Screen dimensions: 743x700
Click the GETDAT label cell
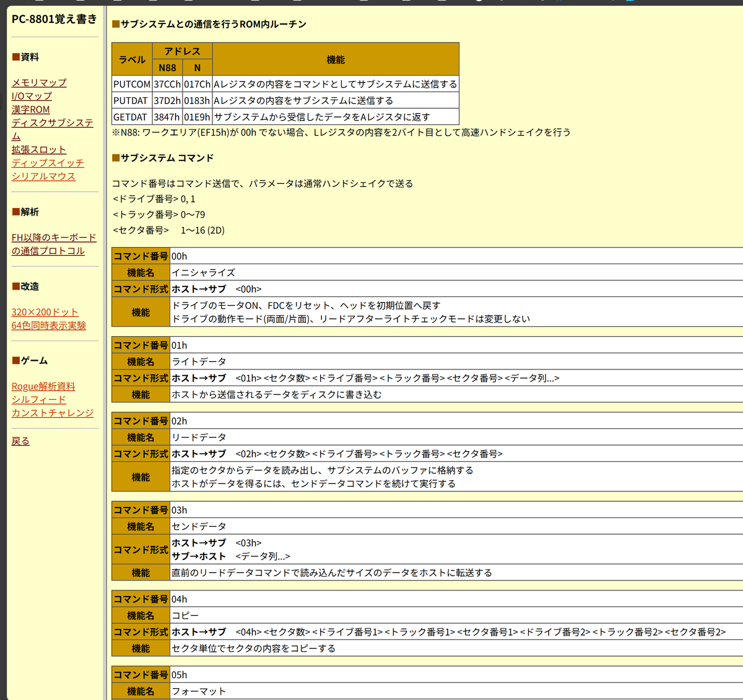point(132,116)
